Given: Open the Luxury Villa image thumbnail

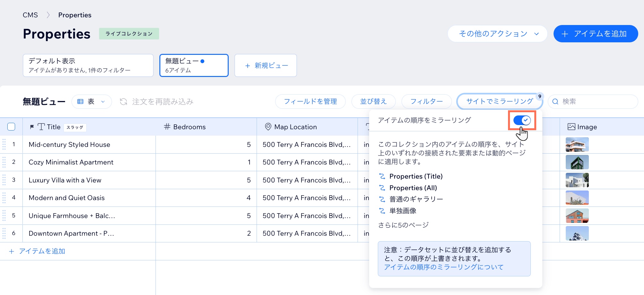Looking at the screenshot, I should (577, 180).
